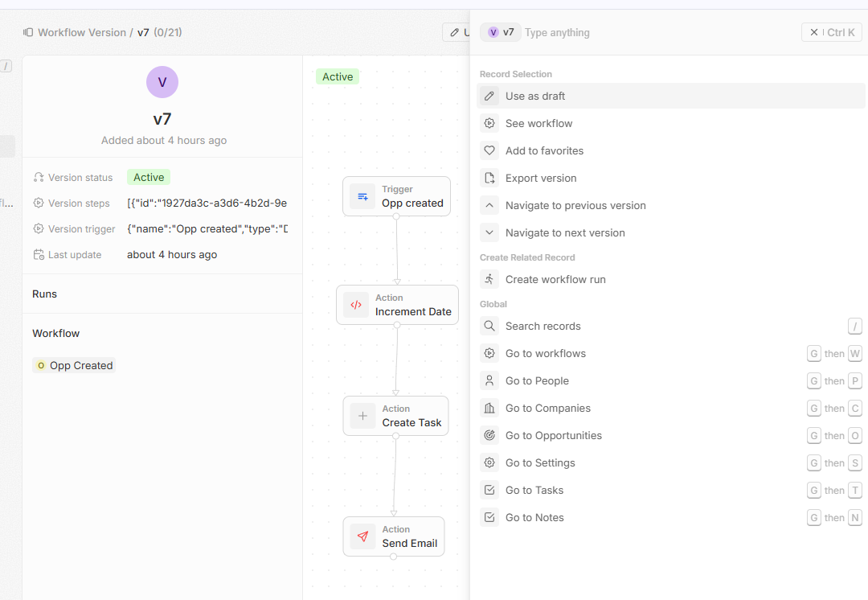This screenshot has width=868, height=600.
Task: Choose Go to People menu entry
Action: pos(537,380)
